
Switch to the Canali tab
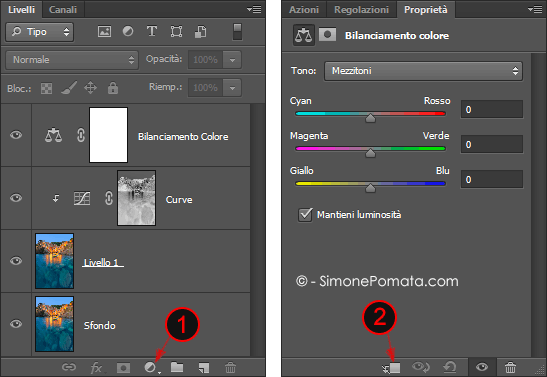point(63,9)
